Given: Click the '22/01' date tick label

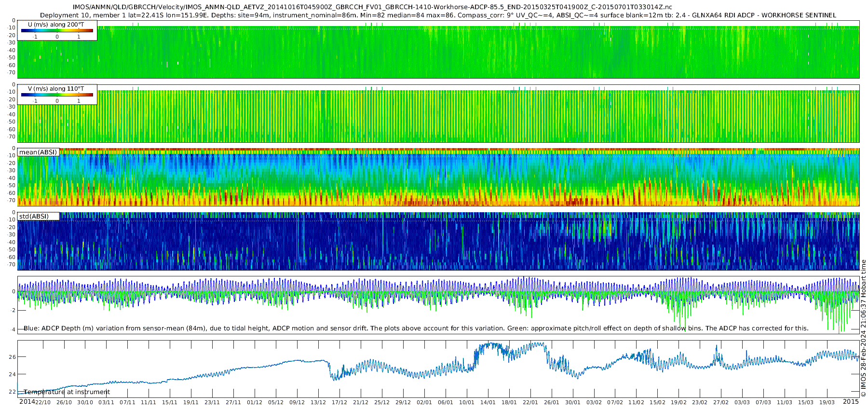Looking at the screenshot, I should click(530, 402).
